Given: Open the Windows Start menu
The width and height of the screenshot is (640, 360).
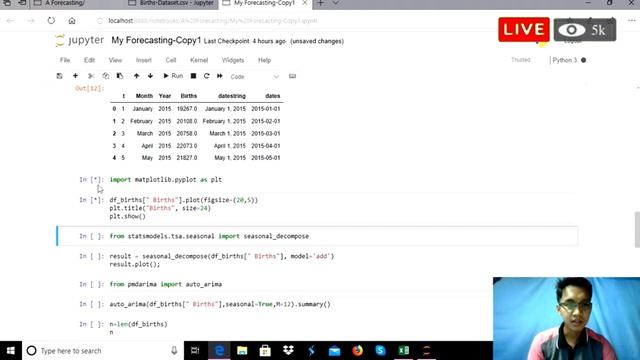Looking at the screenshot, I should click(x=11, y=351).
